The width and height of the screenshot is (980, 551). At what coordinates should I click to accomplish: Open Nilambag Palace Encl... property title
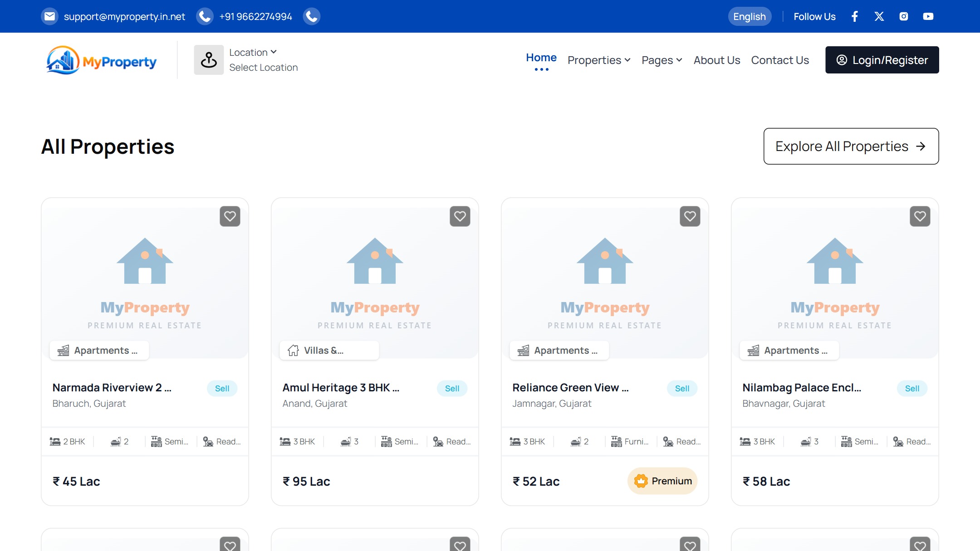coord(802,388)
